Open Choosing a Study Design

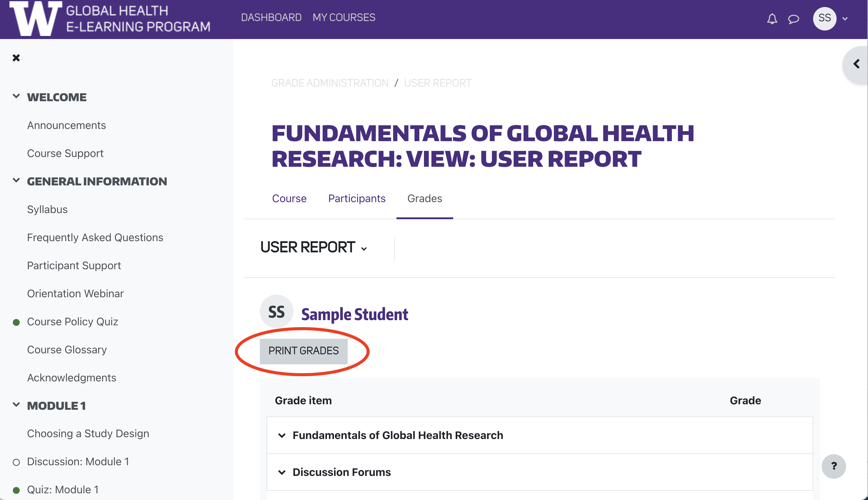pos(88,434)
